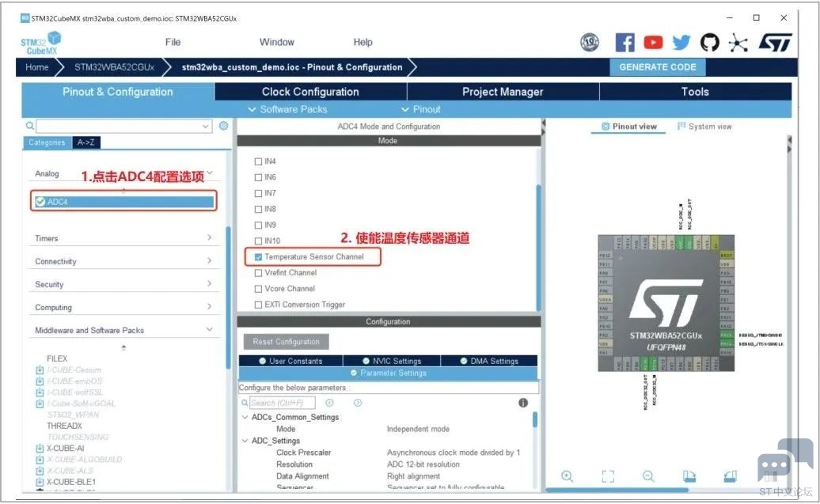Click the download icon next to I-CUBE-Cesium
This screenshot has width=820, height=504.
[40, 369]
